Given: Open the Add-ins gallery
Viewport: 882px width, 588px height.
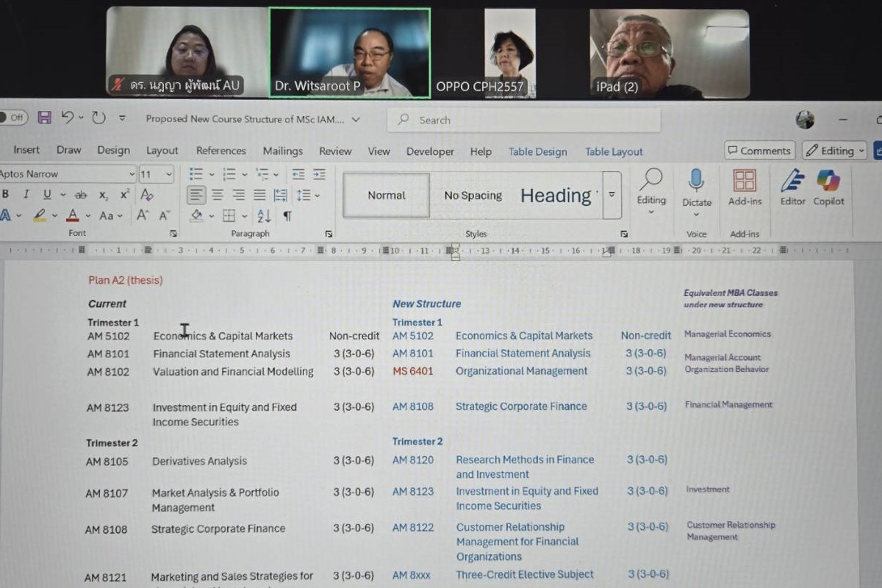Looking at the screenshot, I should (x=745, y=187).
